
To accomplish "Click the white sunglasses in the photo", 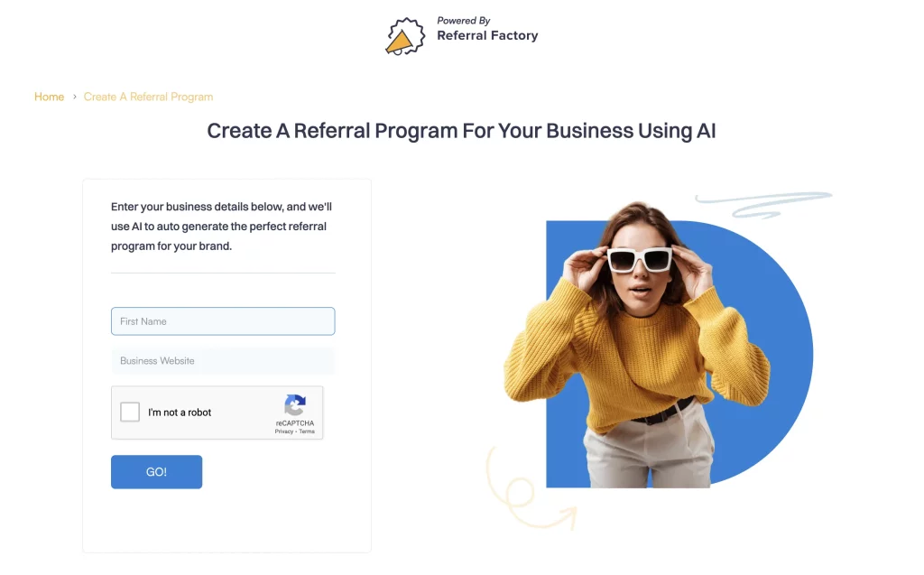I will click(640, 259).
